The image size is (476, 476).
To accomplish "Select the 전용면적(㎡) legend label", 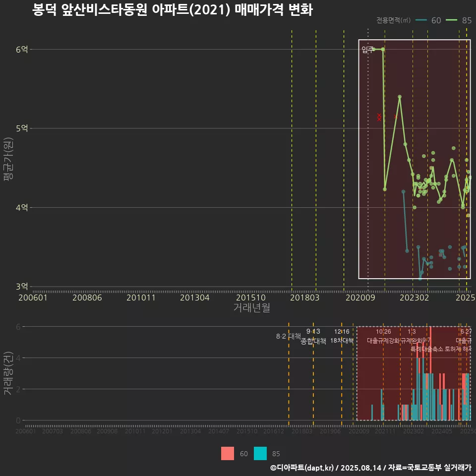I will 393,20.
